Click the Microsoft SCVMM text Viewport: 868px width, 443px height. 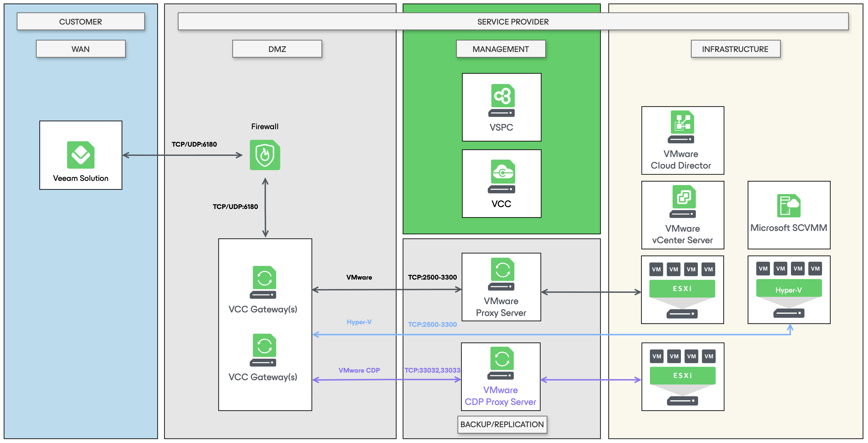pos(789,228)
